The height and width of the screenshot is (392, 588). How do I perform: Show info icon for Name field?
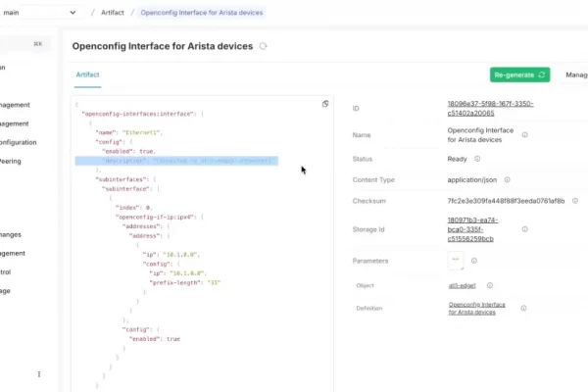click(525, 134)
